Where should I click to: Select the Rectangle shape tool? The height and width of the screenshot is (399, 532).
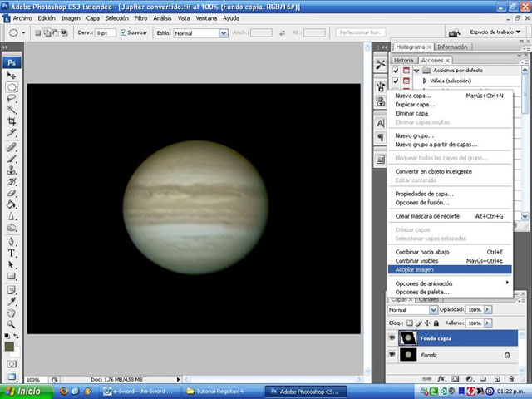click(x=12, y=276)
